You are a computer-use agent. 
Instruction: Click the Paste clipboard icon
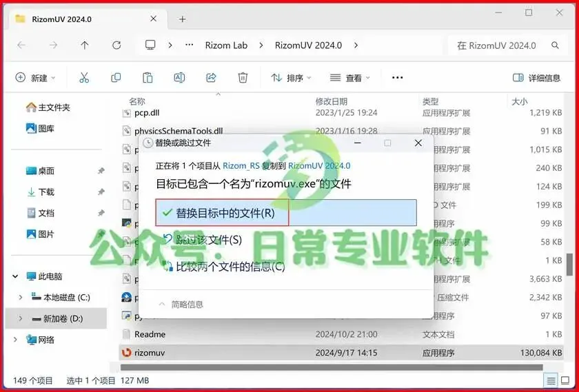(148, 78)
